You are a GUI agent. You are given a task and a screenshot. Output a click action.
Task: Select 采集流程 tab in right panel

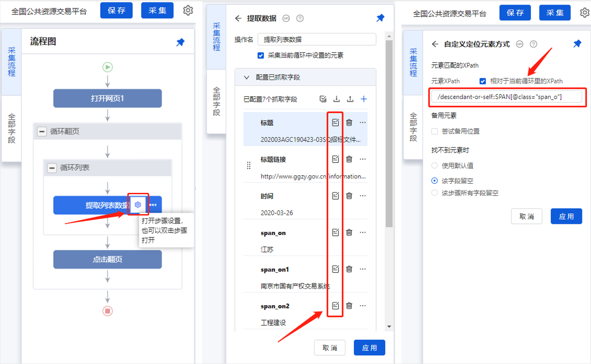[x=413, y=62]
